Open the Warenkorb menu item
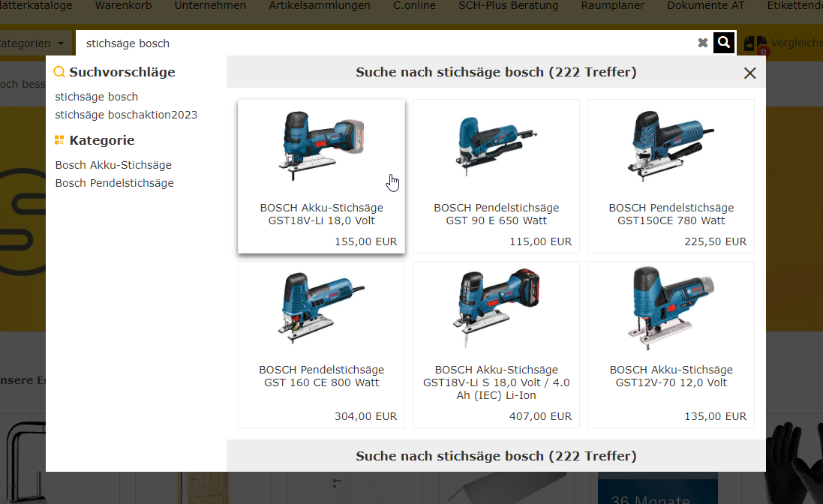 point(123,6)
